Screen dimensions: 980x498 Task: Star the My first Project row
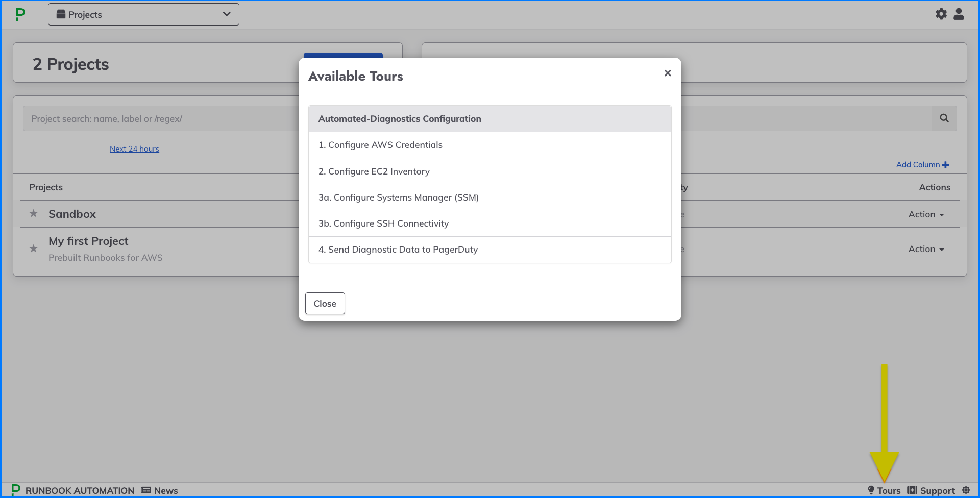click(34, 249)
